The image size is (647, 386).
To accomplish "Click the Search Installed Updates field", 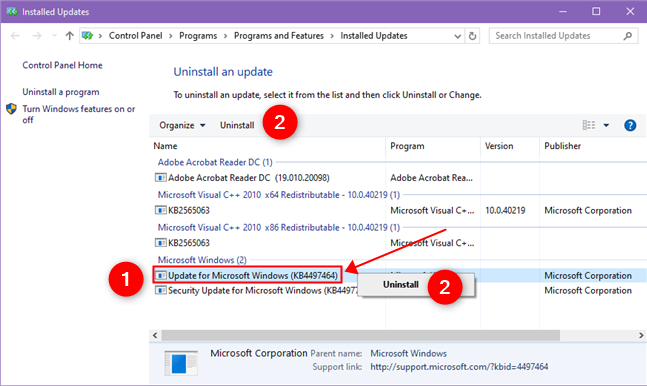I will pyautogui.click(x=564, y=36).
